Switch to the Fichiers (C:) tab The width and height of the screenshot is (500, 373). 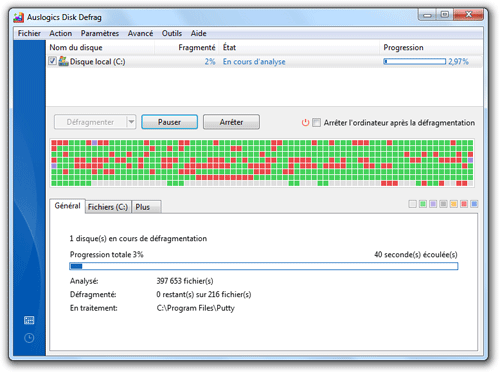click(x=108, y=207)
